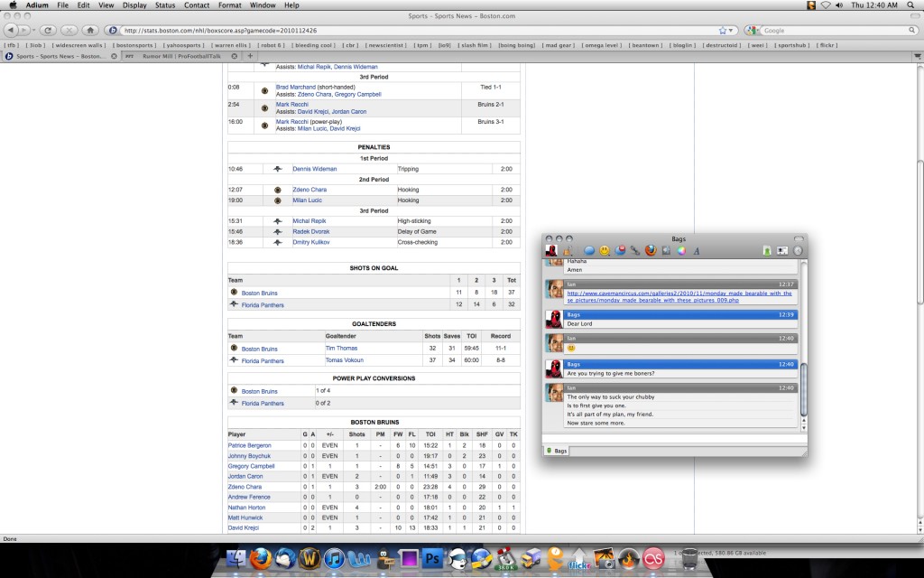This screenshot has width=924, height=578.
Task: Switch to the Rumor Mill ProFootballTalk tab
Action: tap(180, 56)
